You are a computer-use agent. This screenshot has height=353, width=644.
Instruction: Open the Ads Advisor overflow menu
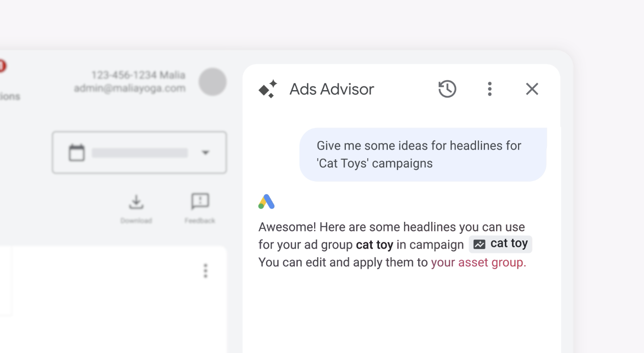[490, 89]
